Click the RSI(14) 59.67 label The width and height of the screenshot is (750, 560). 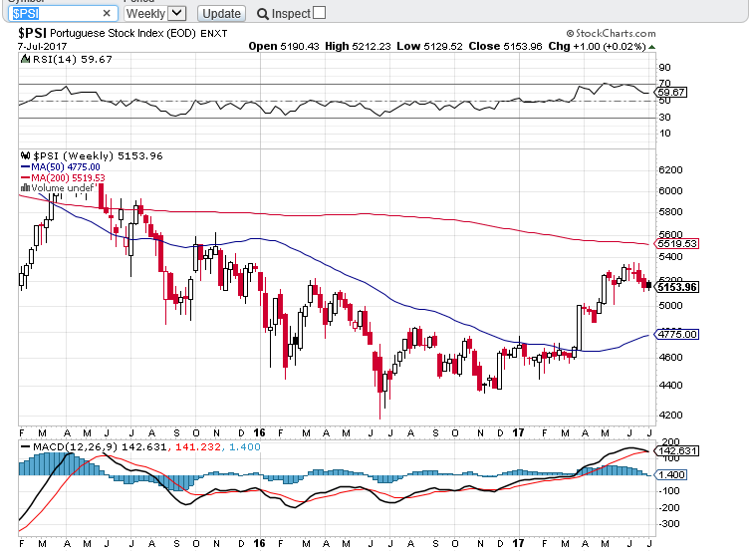73,60
